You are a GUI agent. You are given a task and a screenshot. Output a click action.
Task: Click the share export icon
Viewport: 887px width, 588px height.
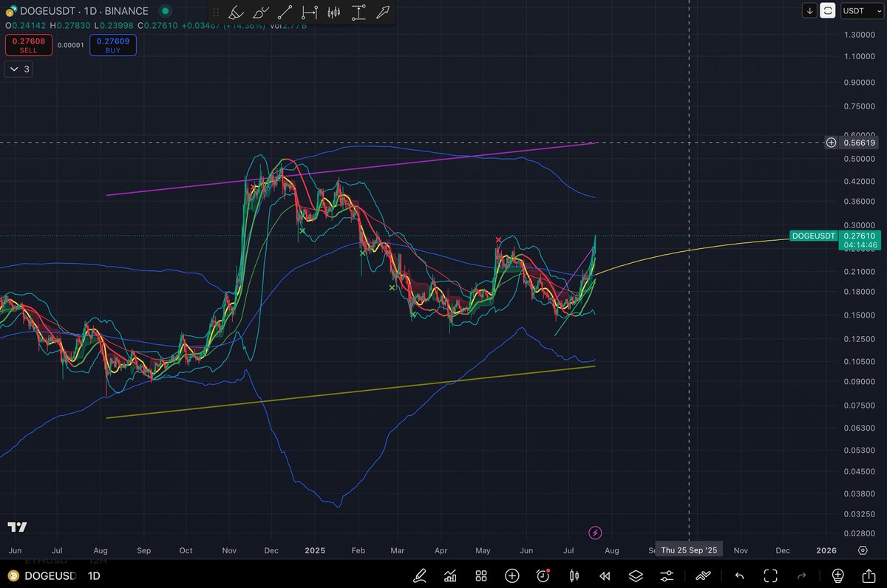pyautogui.click(x=869, y=575)
